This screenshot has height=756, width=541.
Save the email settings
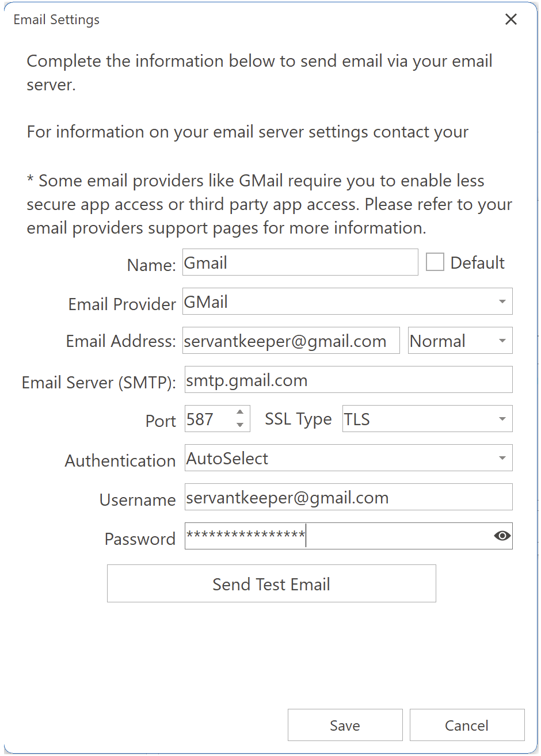[344, 725]
